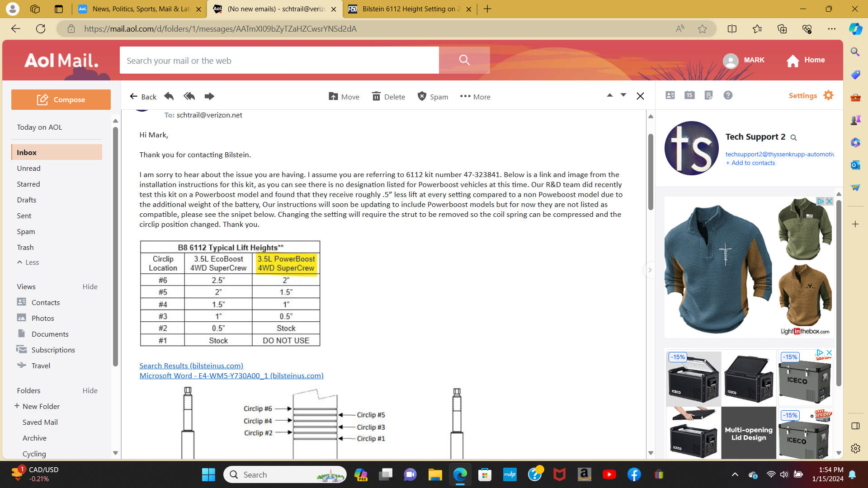Screen dimensions: 868x488
Task: Click the mail search input field
Action: (x=279, y=60)
